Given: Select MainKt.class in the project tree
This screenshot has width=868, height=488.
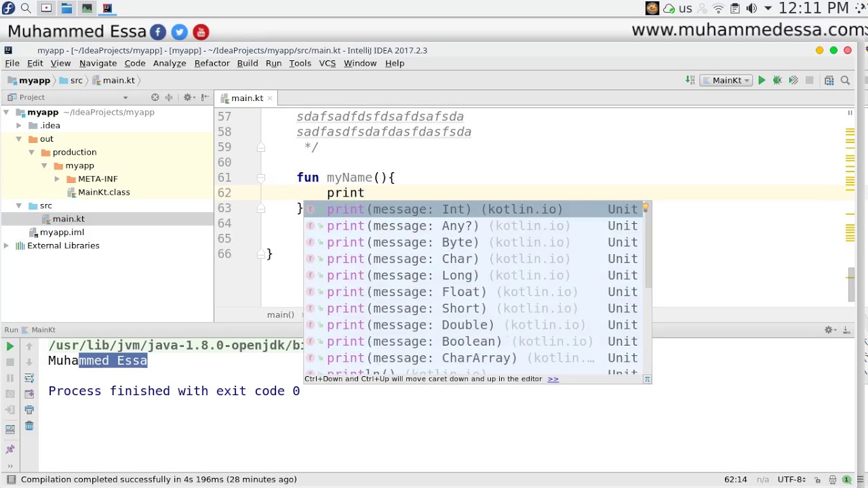Looking at the screenshot, I should [x=104, y=192].
